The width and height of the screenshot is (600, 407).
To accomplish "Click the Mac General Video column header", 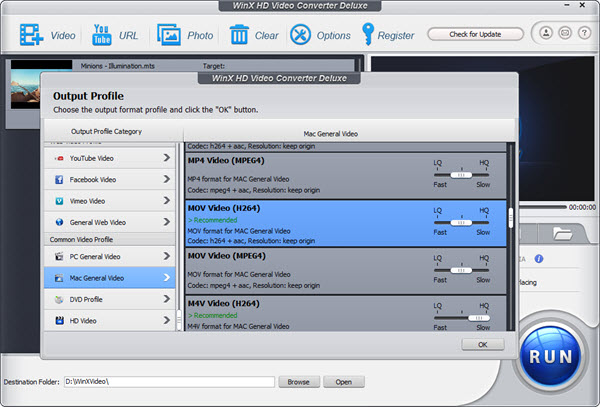I will click(x=331, y=134).
